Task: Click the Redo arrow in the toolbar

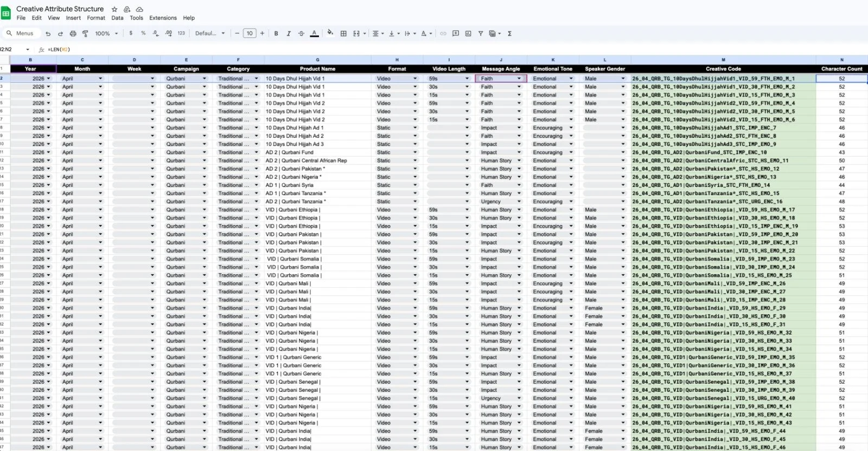Action: click(60, 34)
